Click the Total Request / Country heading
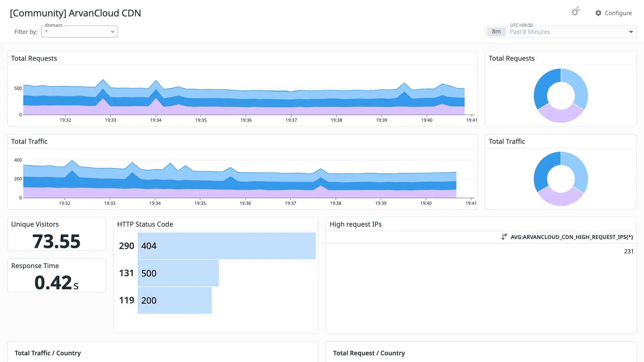 coord(369,353)
